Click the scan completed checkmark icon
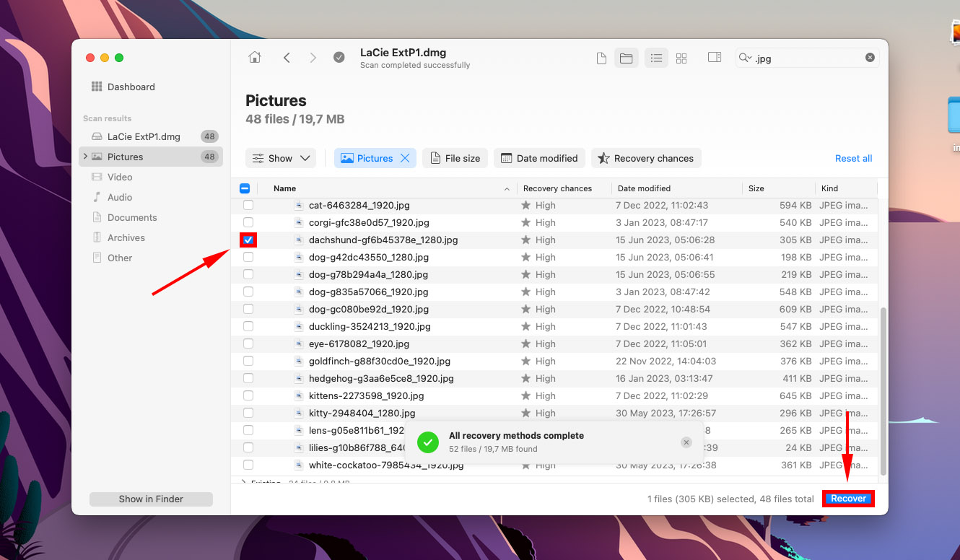Viewport: 960px width, 560px height. pos(339,58)
